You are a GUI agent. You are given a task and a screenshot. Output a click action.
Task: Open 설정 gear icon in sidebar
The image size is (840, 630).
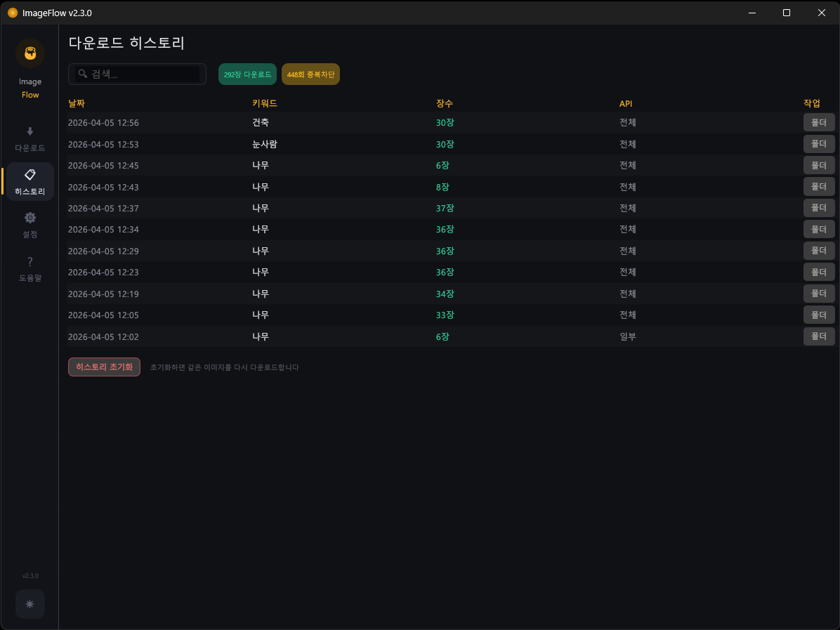click(x=30, y=218)
